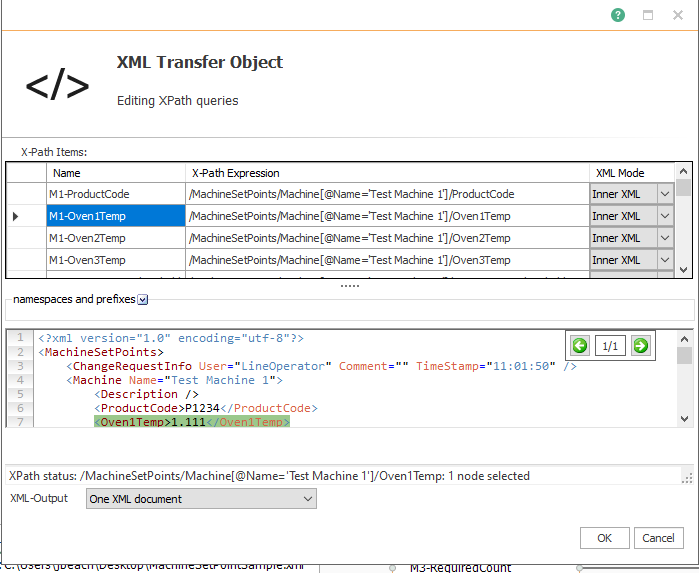
Task: Expand the namespaces and prefixes section
Action: pyautogui.click(x=143, y=299)
